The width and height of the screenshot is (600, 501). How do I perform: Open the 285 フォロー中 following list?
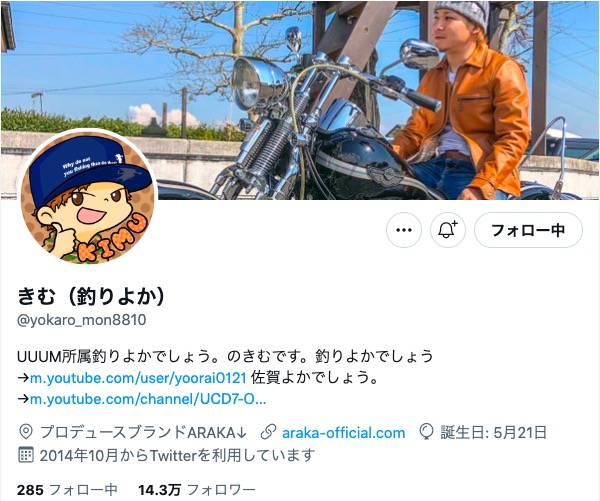[67, 490]
